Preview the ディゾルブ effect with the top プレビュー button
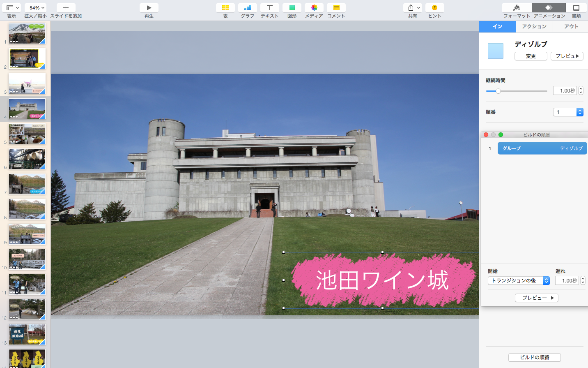 [x=567, y=56]
